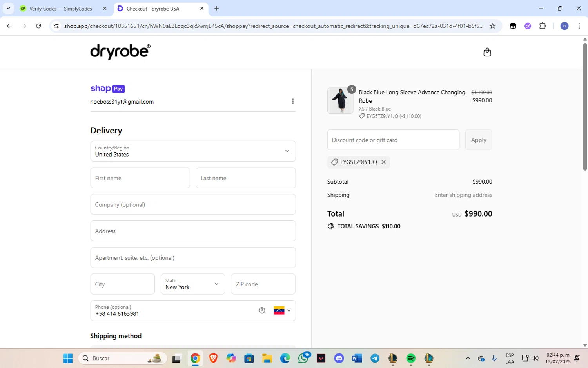Click the browser address bar URL

274,26
